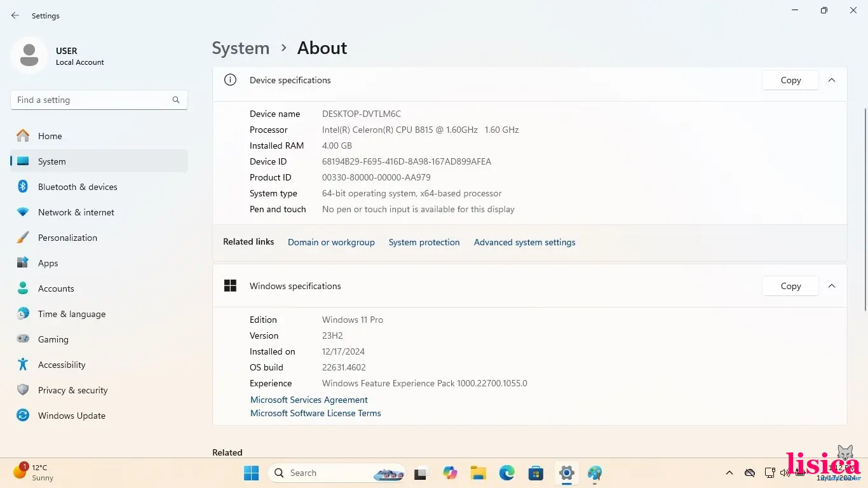Collapse the Windows specifications section
Screen dimensions: 868x488
click(832, 286)
